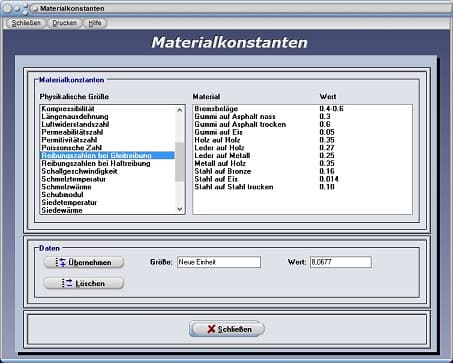Select Holz auf Holz row
453x363 pixels.
303,140
